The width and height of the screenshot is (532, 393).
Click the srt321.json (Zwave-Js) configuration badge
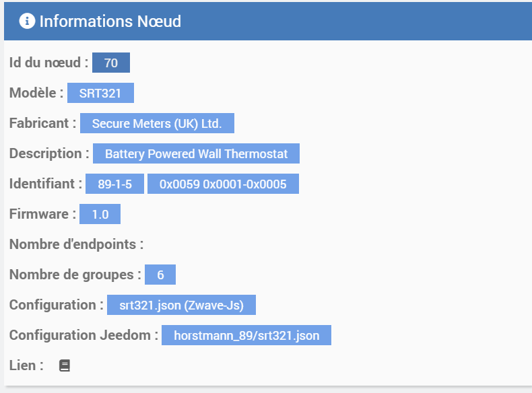182,305
